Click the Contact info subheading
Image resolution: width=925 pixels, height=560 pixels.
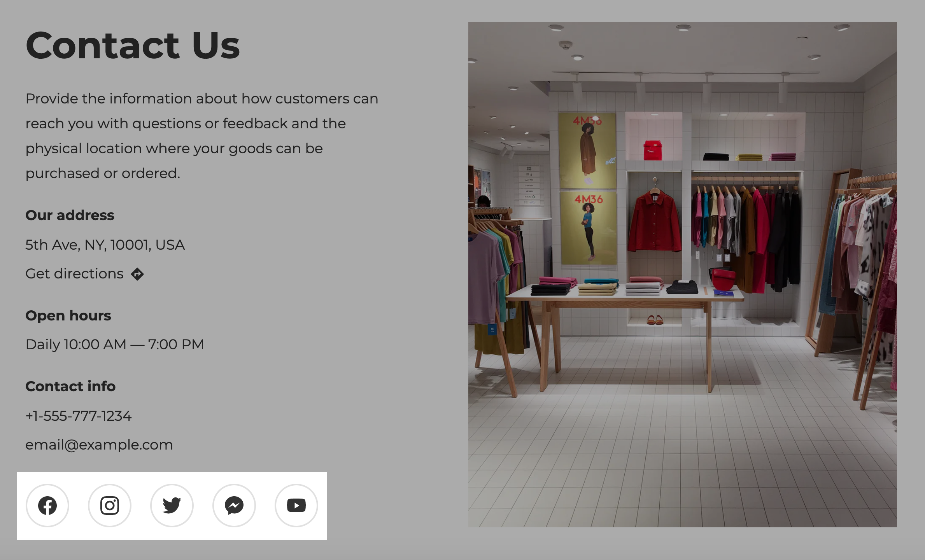(x=70, y=386)
